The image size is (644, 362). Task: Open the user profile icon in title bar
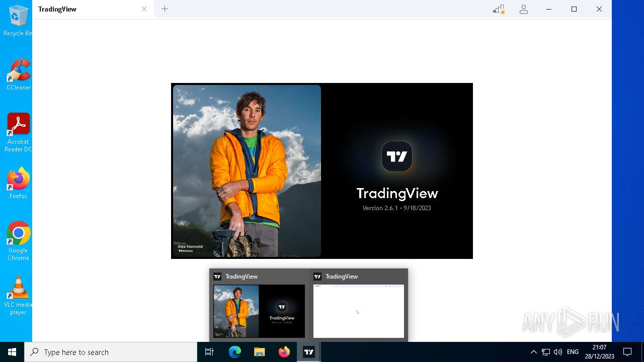[524, 9]
